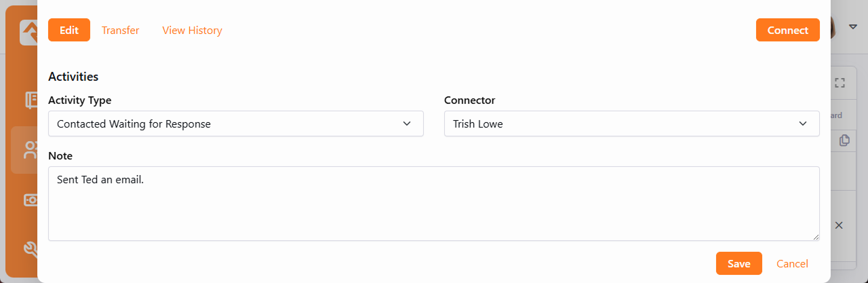Save the activity
The width and height of the screenshot is (868, 283).
(738, 263)
